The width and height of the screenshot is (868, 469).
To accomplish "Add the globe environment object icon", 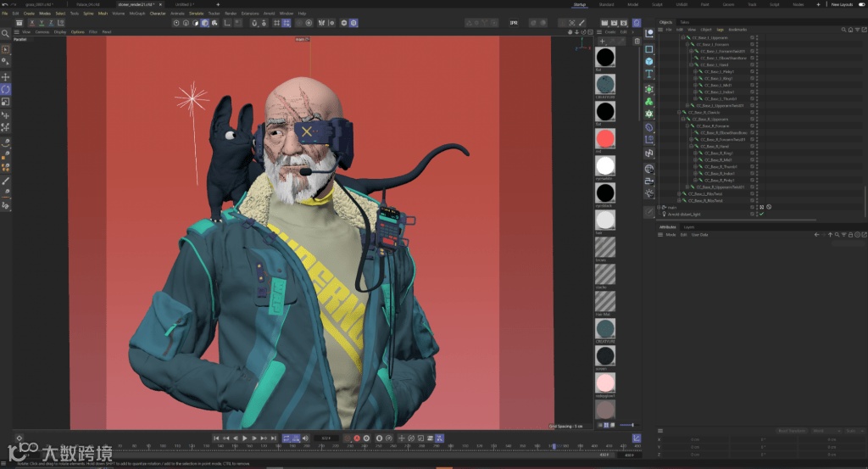I will (649, 168).
